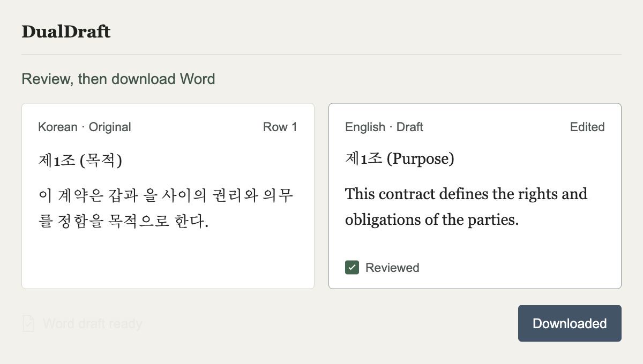Click the Korean heading '제1조 (목적)'
The image size is (643, 364).
coord(80,160)
